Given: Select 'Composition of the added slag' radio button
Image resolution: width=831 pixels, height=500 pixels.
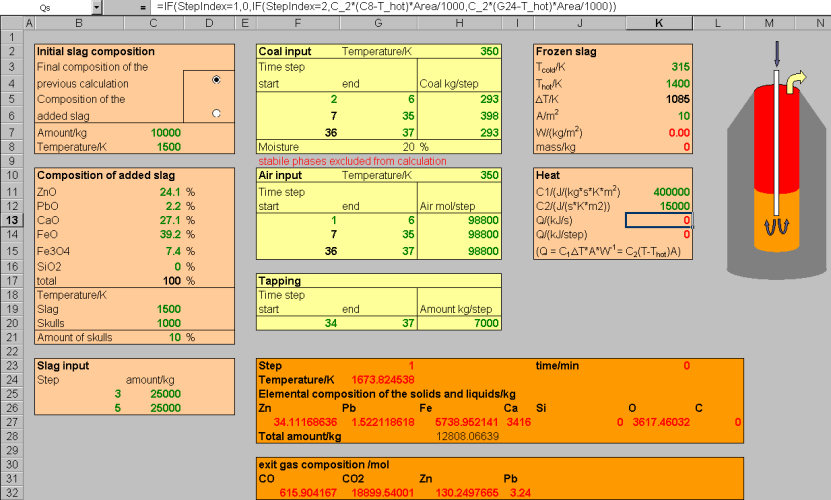Looking at the screenshot, I should (216, 113).
